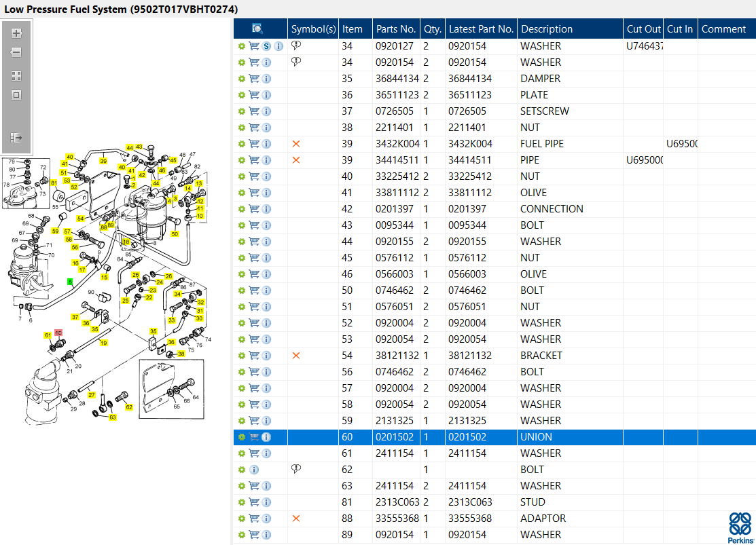Click the S supersession icon for part 0920127
This screenshot has height=545, width=756.
pyautogui.click(x=266, y=46)
